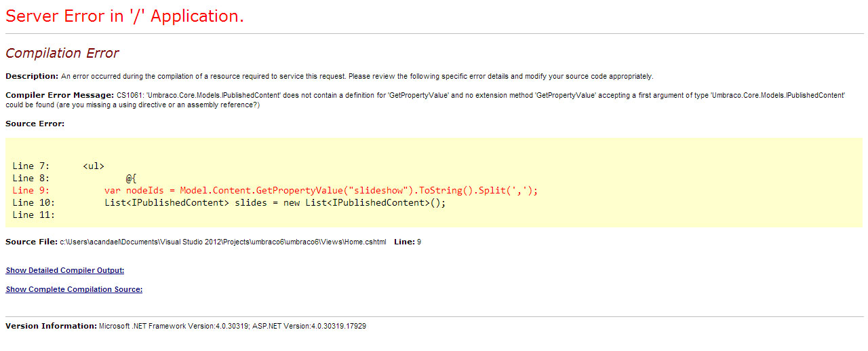Click the Microsoft .NET Framework Version text
Viewport: 868px width, 351px height.
point(174,327)
